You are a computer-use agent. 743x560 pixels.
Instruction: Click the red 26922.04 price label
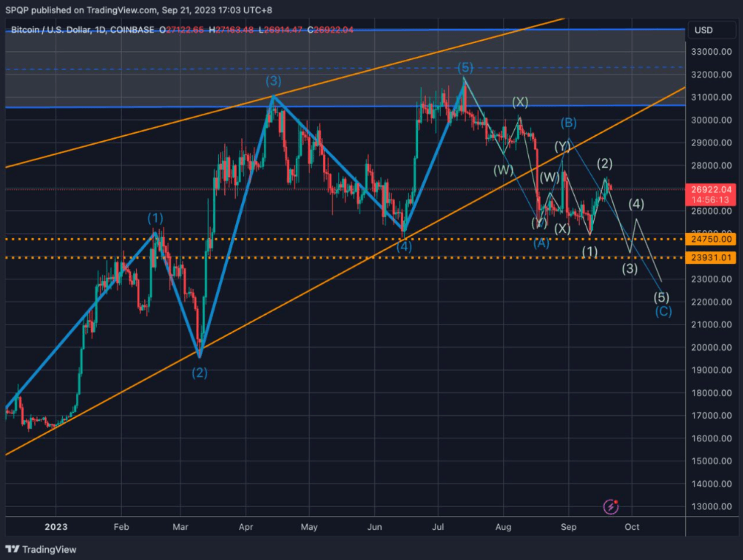tap(711, 190)
